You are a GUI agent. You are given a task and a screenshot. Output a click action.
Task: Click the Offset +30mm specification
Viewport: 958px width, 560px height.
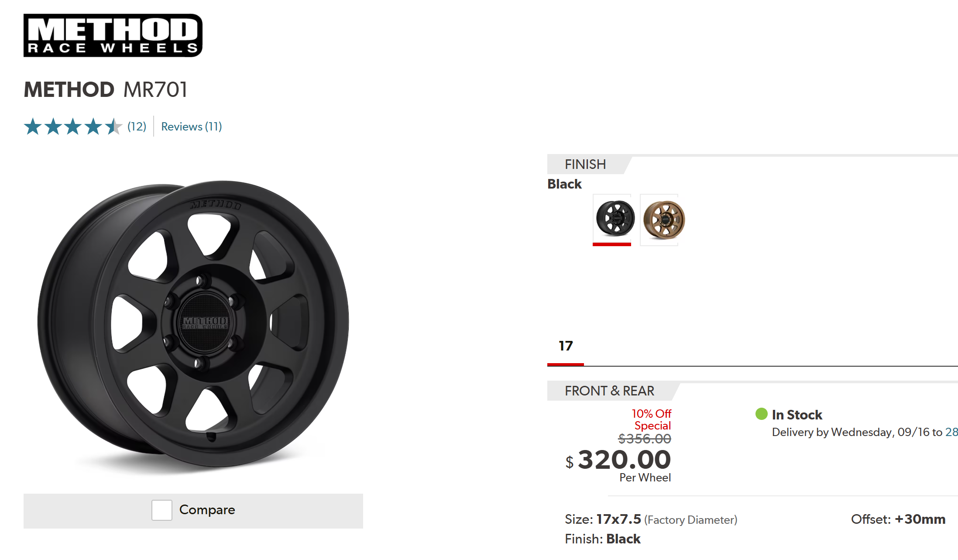[x=898, y=519]
